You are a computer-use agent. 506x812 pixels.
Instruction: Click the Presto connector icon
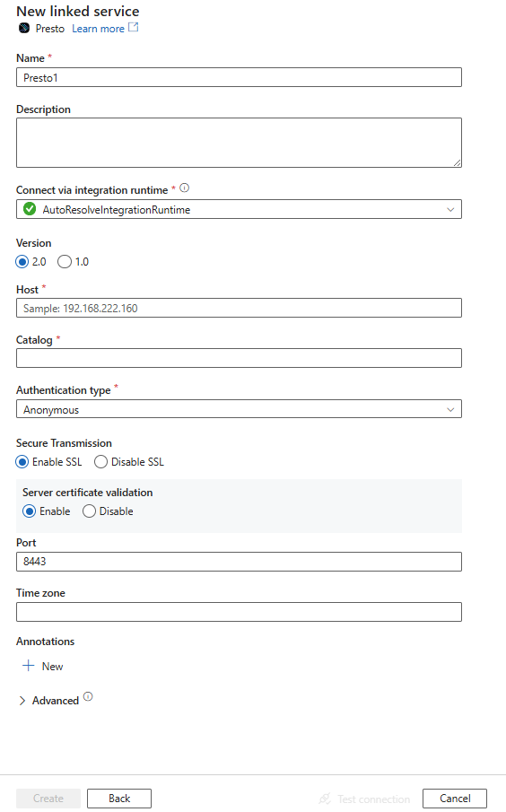point(24,28)
